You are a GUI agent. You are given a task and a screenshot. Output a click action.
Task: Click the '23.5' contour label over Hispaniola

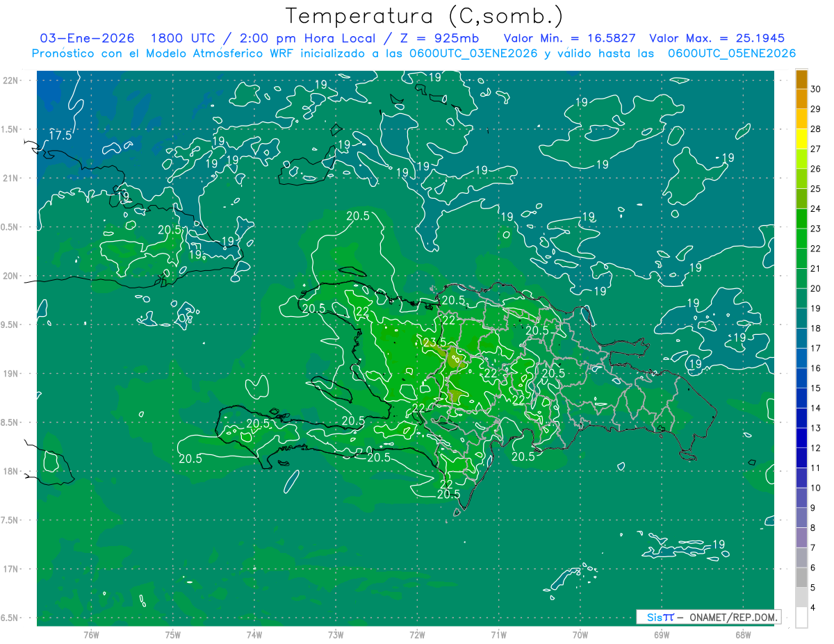pos(434,342)
